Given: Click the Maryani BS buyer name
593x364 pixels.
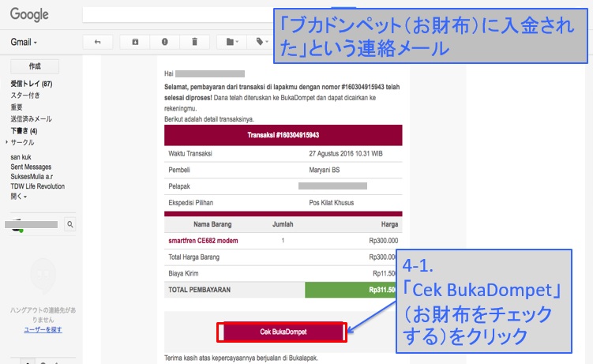Looking at the screenshot, I should (x=324, y=170).
